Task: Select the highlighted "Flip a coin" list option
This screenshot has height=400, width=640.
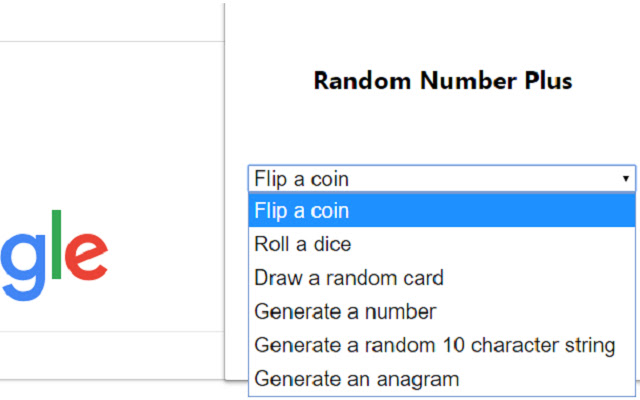Action: point(441,210)
